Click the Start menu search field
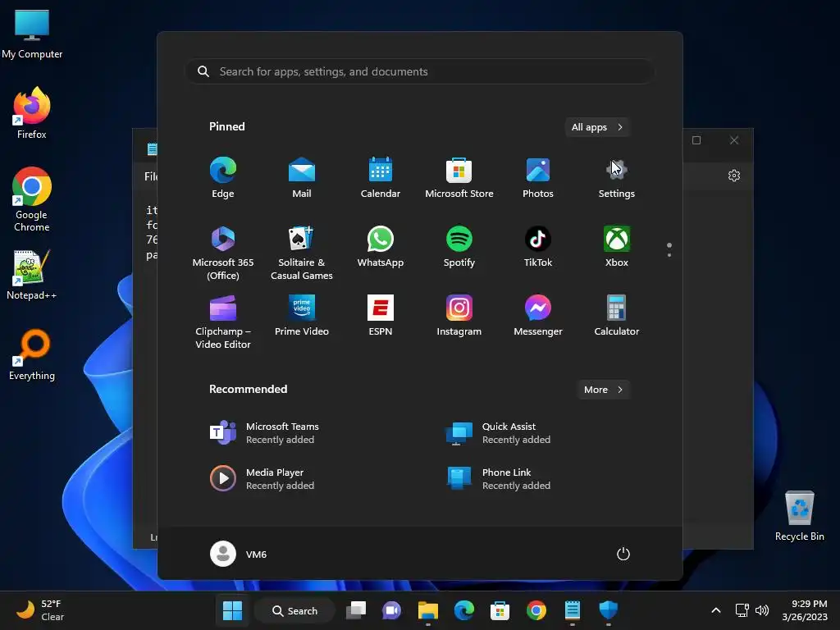The height and width of the screenshot is (630, 840). [x=419, y=71]
